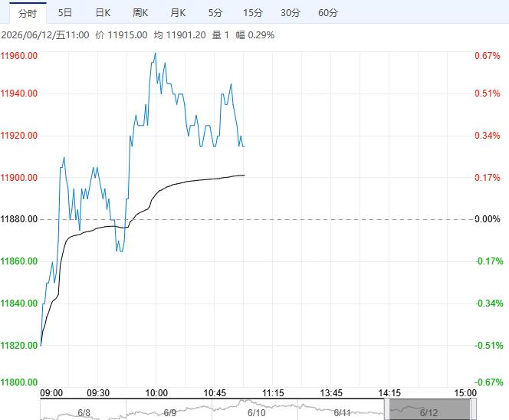Image resolution: width=509 pixels, height=420 pixels.
Task: Click the price peak near 11960 at 10:00
Action: click(155, 53)
